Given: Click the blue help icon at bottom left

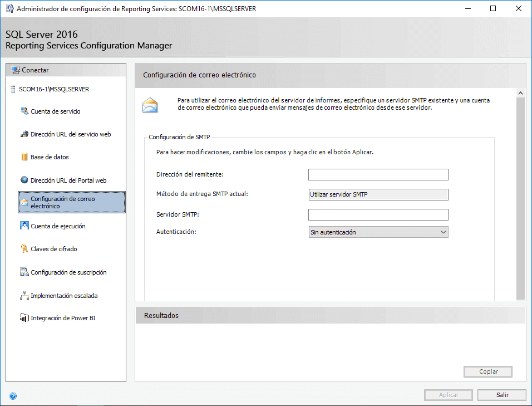Looking at the screenshot, I should (13, 396).
